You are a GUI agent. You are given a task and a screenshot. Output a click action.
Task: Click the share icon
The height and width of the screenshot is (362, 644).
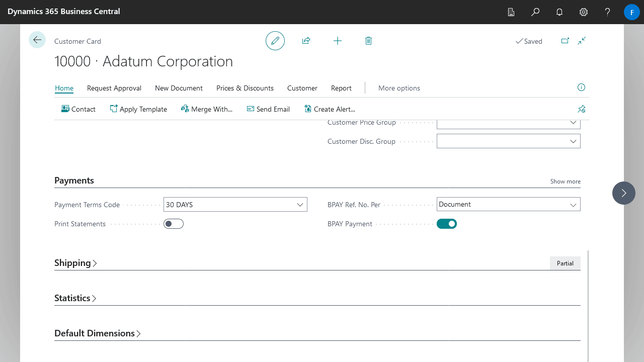click(x=306, y=41)
